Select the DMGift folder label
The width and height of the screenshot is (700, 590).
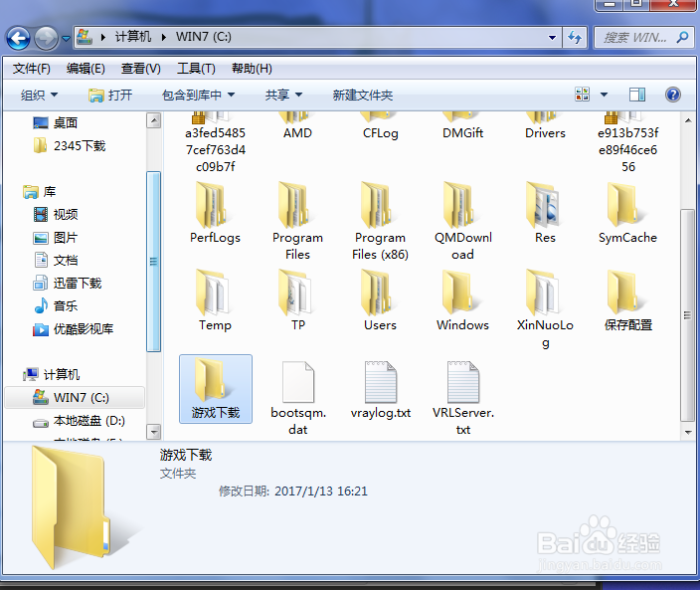[x=463, y=132]
